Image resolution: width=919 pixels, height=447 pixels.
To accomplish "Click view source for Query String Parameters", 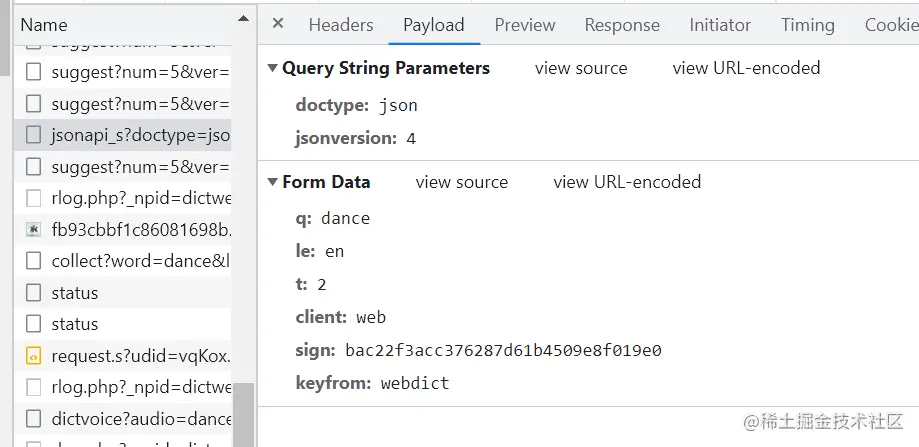I will (581, 68).
